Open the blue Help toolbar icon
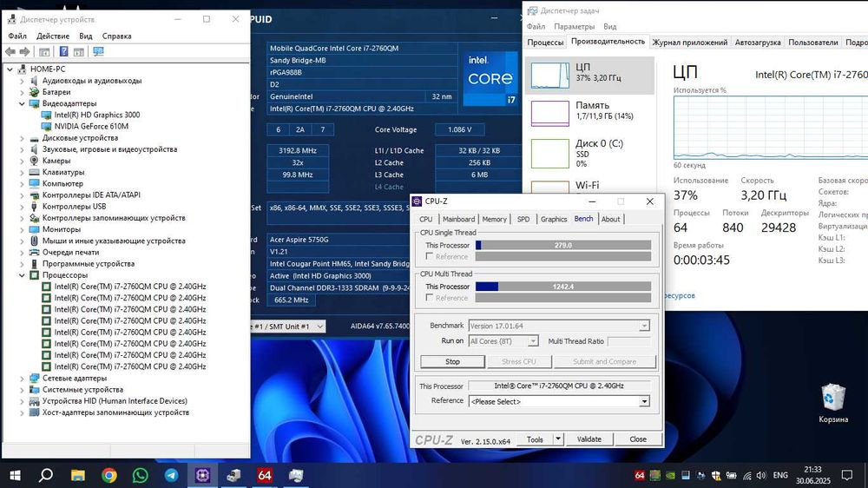The width and height of the screenshot is (868, 488). pos(63,51)
